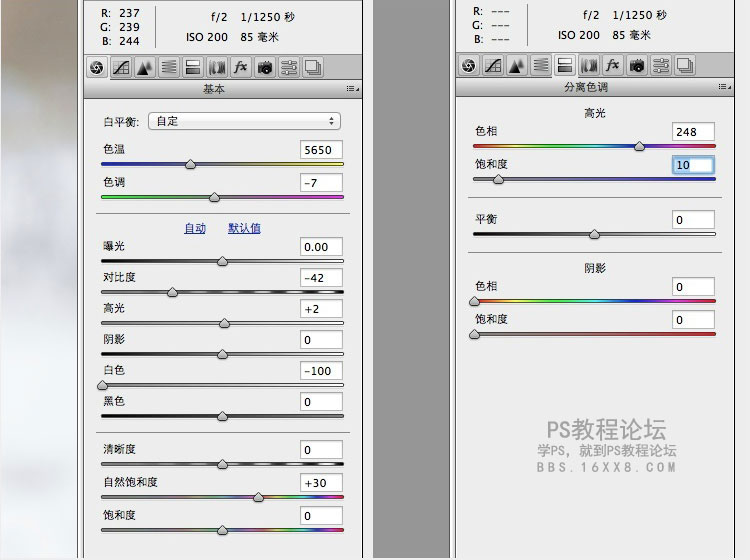Open Effects fx tab in left panel
This screenshot has width=750, height=560.
click(x=241, y=67)
